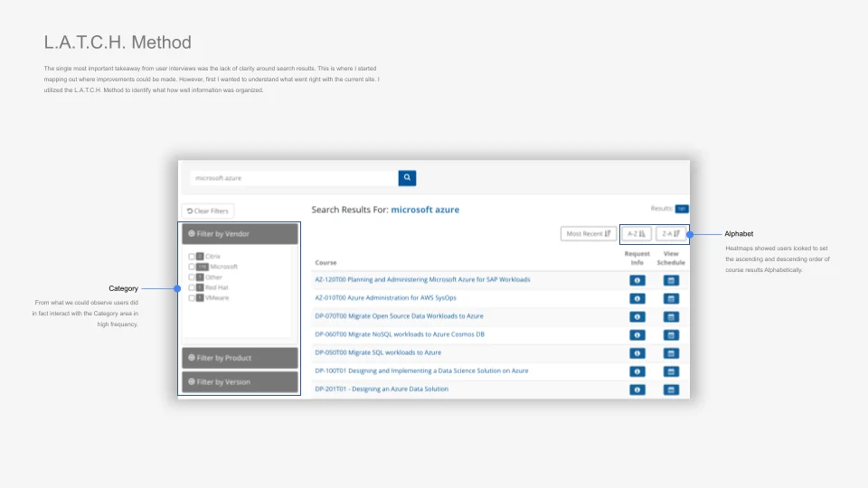This screenshot has height=488, width=868.
Task: Request info for DP-060T00 course
Action: [x=637, y=335]
